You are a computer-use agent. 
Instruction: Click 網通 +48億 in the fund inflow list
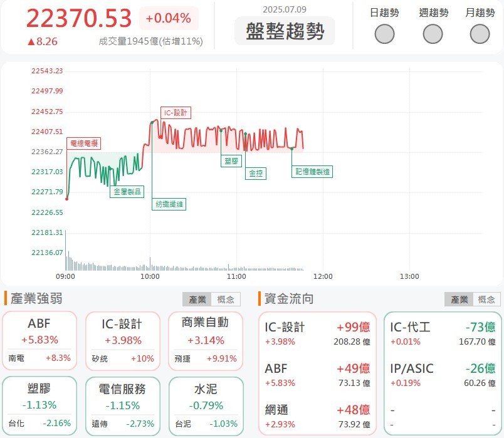317,417
